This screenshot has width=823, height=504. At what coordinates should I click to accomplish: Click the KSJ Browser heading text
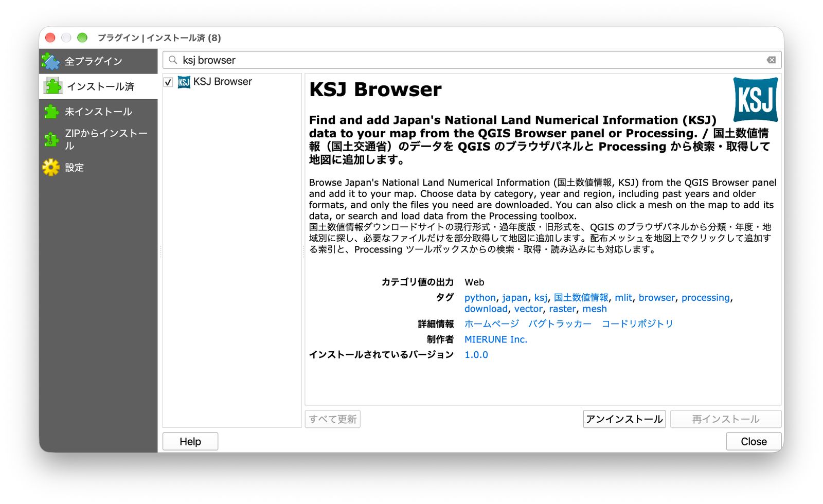point(375,90)
